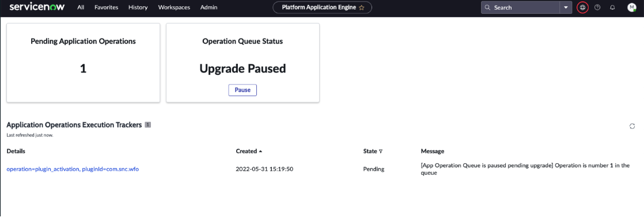Screen dimensions: 644x218
Task: Select the 2022-05-31 15:19:50 created value
Action: tap(264, 169)
